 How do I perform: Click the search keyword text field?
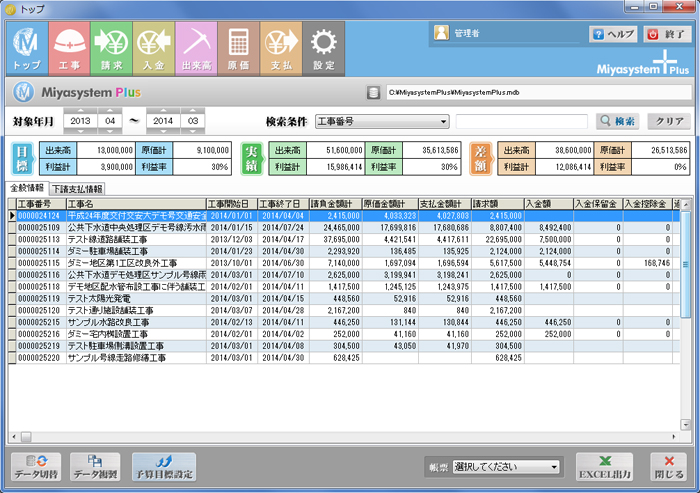522,121
